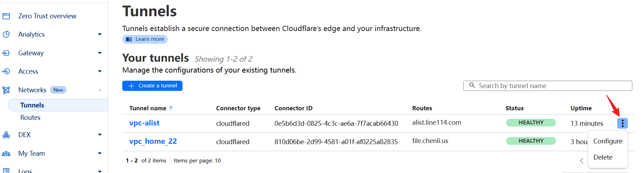Click the Search by tunnel name field
The height and width of the screenshot is (173, 644).
coord(547,86)
